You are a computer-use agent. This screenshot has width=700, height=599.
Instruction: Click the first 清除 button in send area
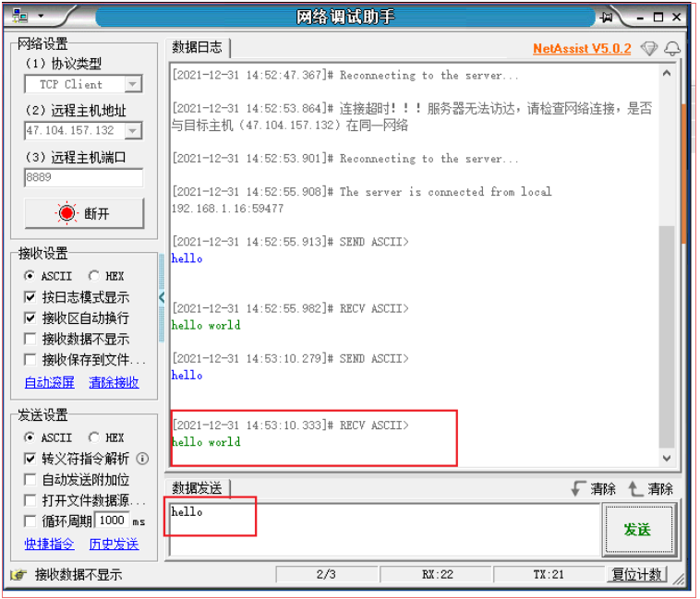click(603, 489)
